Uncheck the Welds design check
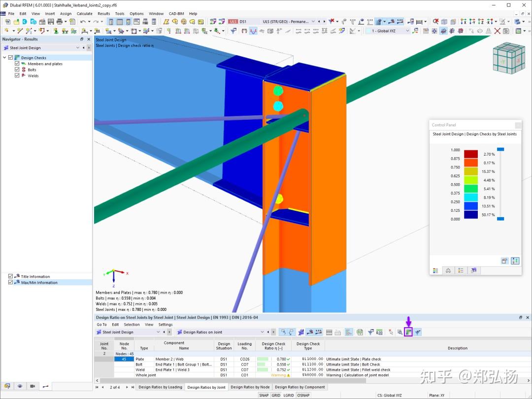Screen dimensions: 532x399 pyautogui.click(x=16, y=76)
